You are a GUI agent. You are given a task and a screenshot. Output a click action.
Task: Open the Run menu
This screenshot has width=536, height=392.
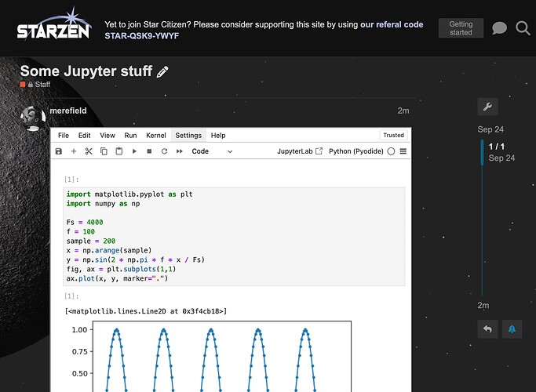point(130,136)
